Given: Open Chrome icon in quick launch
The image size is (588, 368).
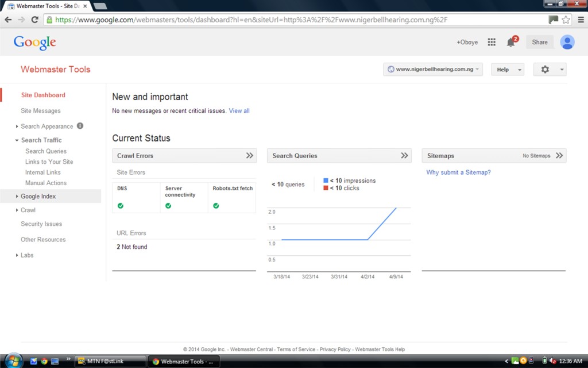Looking at the screenshot, I should [x=44, y=361].
